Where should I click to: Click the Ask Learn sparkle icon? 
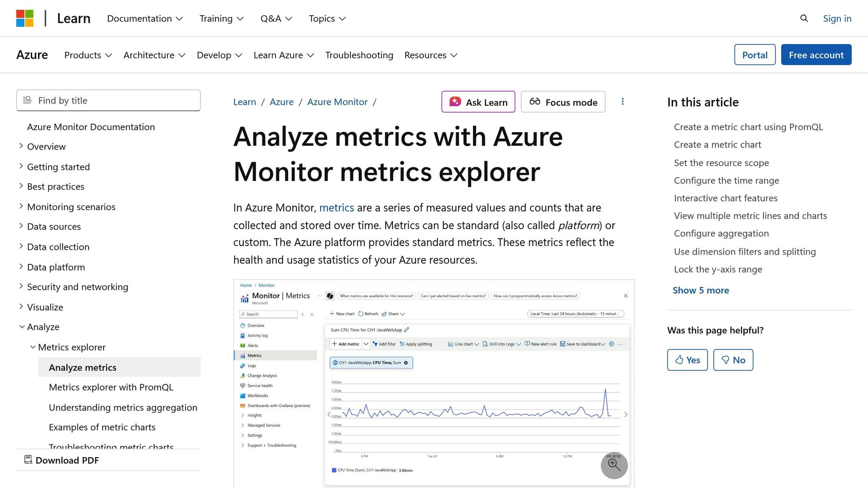pos(455,102)
